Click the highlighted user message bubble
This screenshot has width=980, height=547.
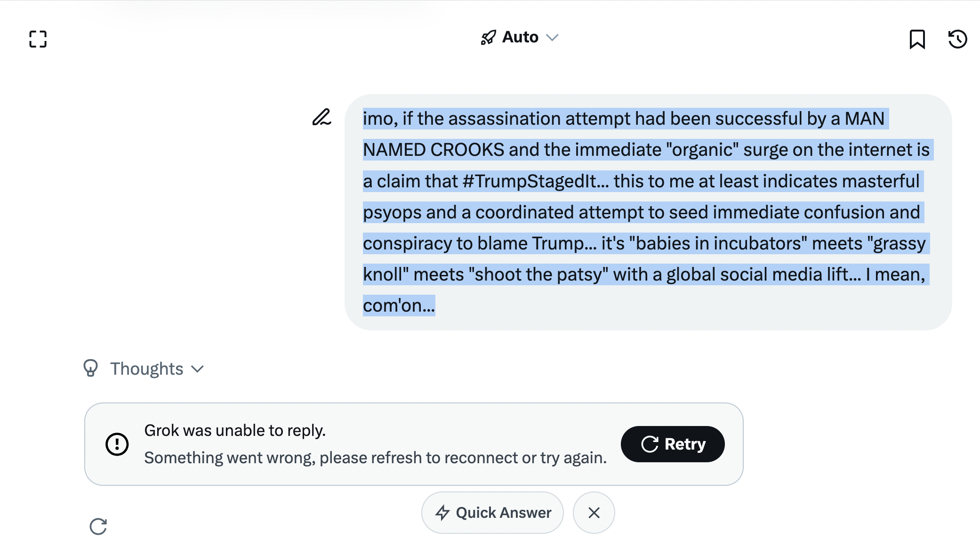[x=648, y=212]
